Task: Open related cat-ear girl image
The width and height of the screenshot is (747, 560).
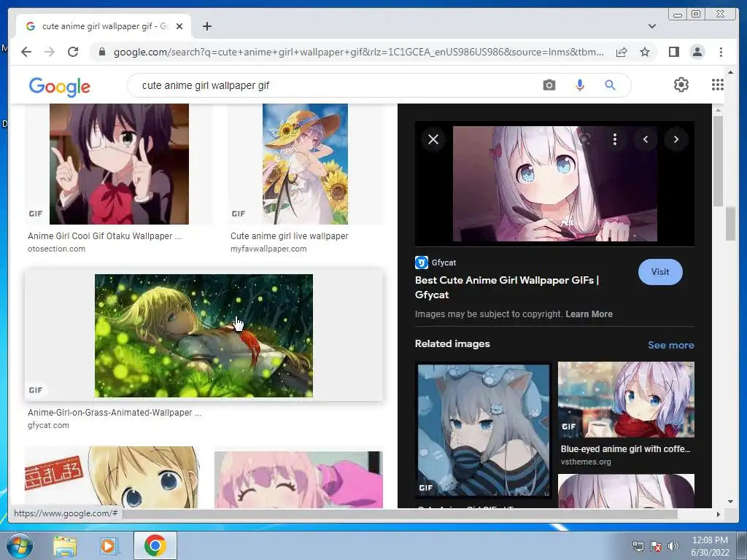Action: pyautogui.click(x=483, y=429)
